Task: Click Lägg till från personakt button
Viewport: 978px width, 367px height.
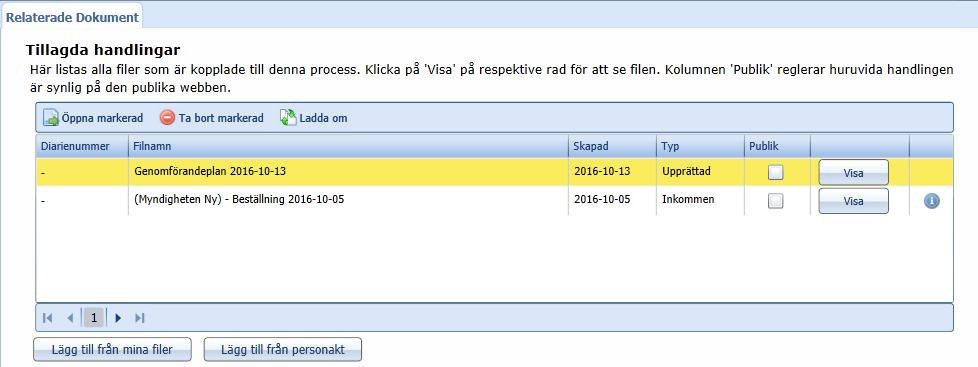Action: 283,350
